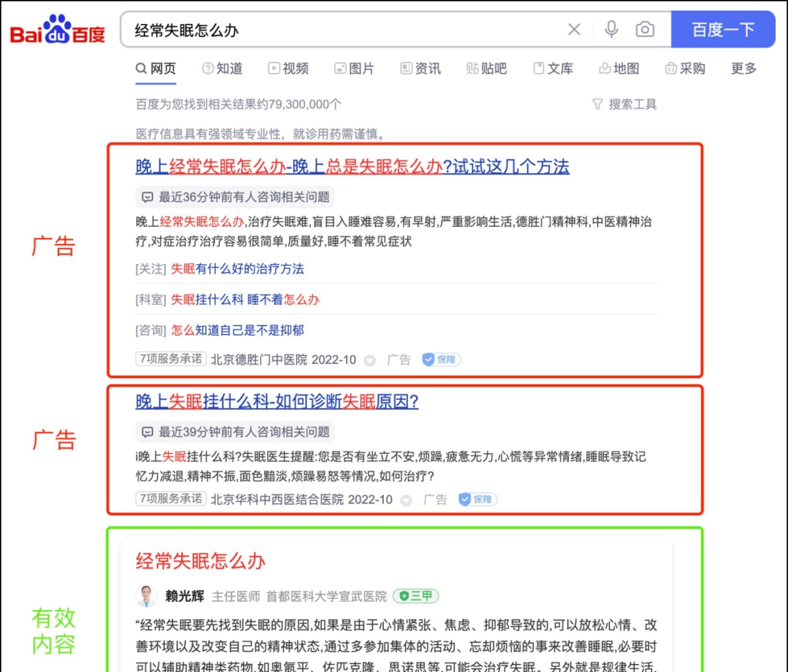Open the 地图 tab
Screen dimensions: 788x672
click(619, 69)
